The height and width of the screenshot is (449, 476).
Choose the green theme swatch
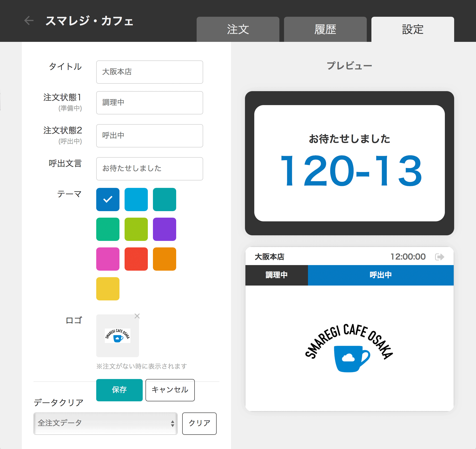[108, 229]
